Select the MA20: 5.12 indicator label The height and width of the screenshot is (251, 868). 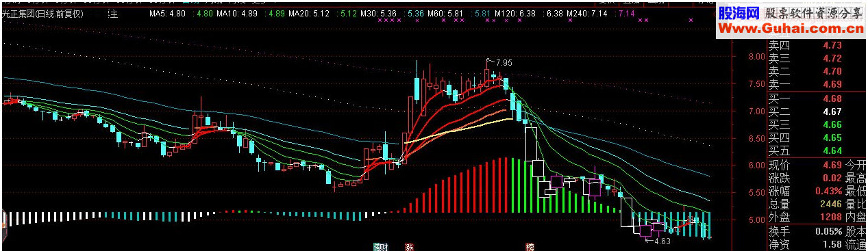point(309,14)
